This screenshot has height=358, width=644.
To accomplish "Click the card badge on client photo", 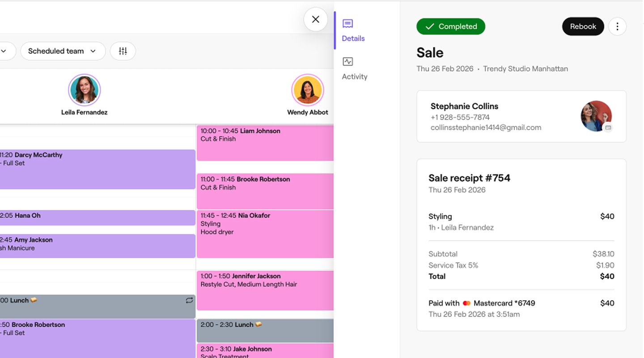I will coord(608,128).
